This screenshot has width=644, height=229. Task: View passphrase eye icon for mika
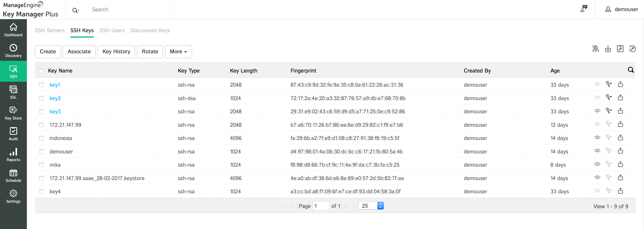pyautogui.click(x=597, y=164)
